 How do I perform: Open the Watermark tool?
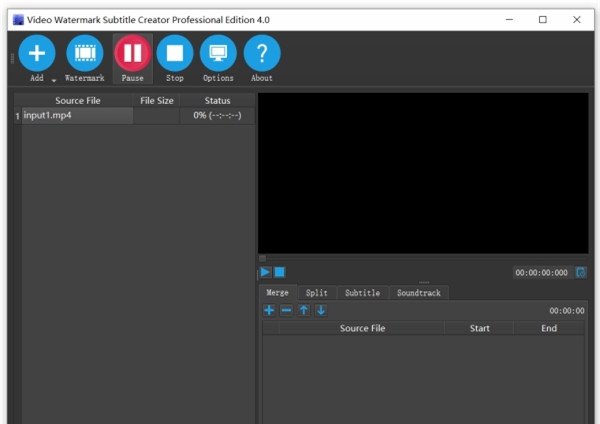[x=84, y=53]
